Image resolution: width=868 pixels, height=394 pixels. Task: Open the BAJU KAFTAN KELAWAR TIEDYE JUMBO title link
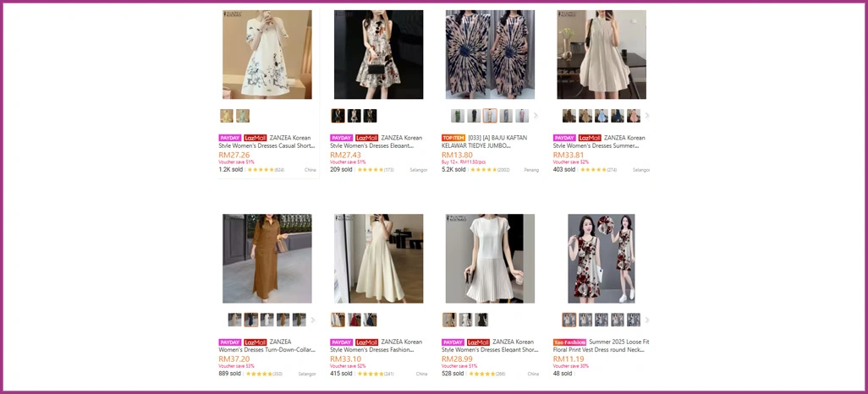tap(486, 145)
